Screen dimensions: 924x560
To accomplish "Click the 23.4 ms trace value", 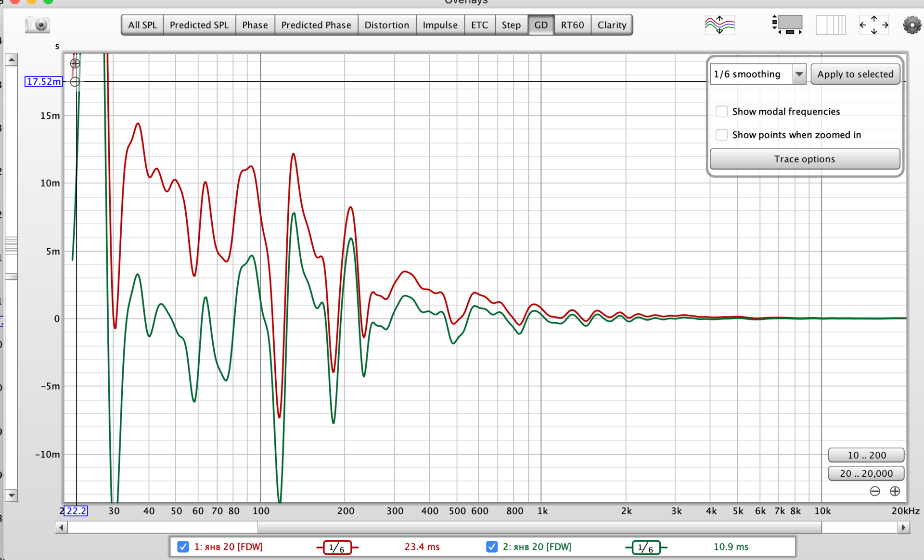I will (422, 547).
